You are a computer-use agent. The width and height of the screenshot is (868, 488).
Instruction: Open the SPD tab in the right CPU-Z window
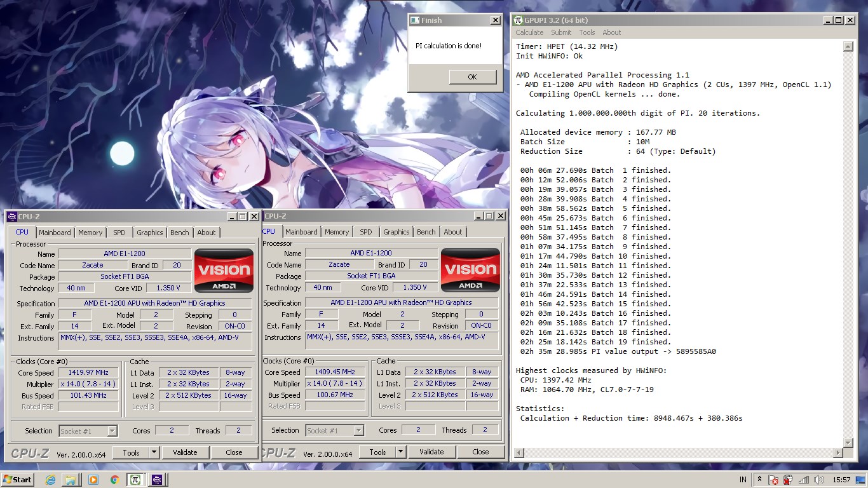click(366, 232)
